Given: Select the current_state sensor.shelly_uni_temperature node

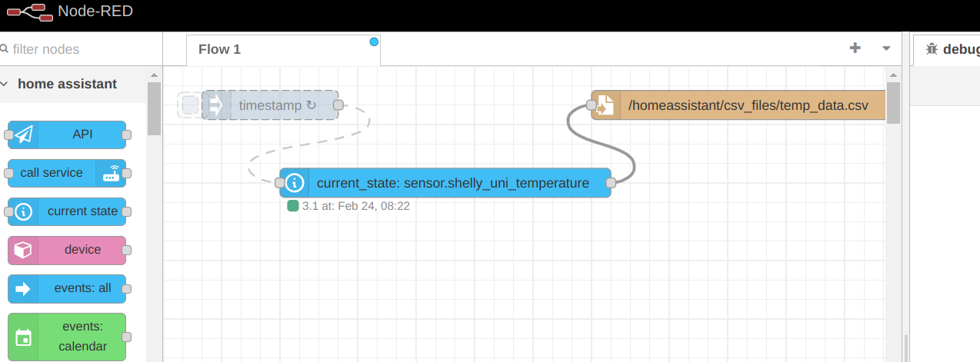Looking at the screenshot, I should tap(452, 183).
